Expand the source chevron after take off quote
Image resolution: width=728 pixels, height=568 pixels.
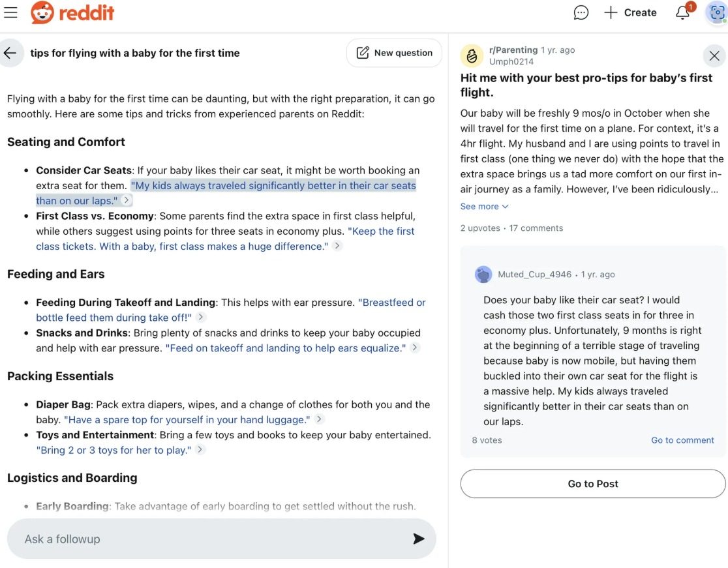pyautogui.click(x=201, y=318)
